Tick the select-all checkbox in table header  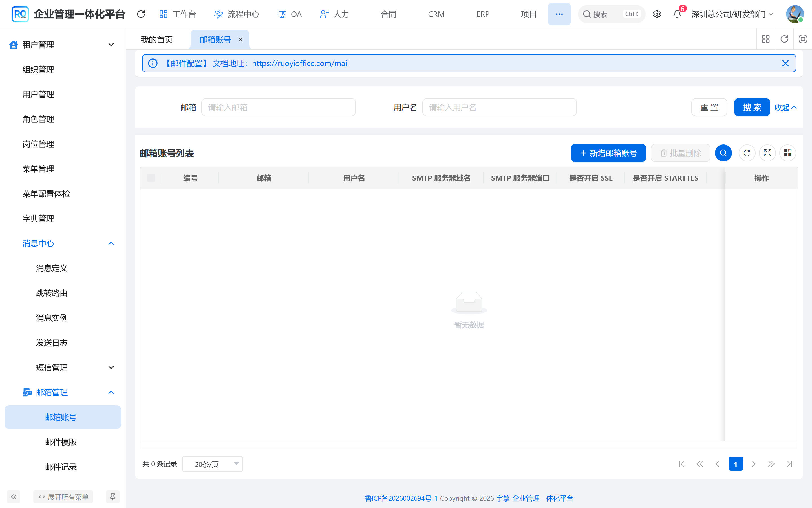tap(151, 178)
